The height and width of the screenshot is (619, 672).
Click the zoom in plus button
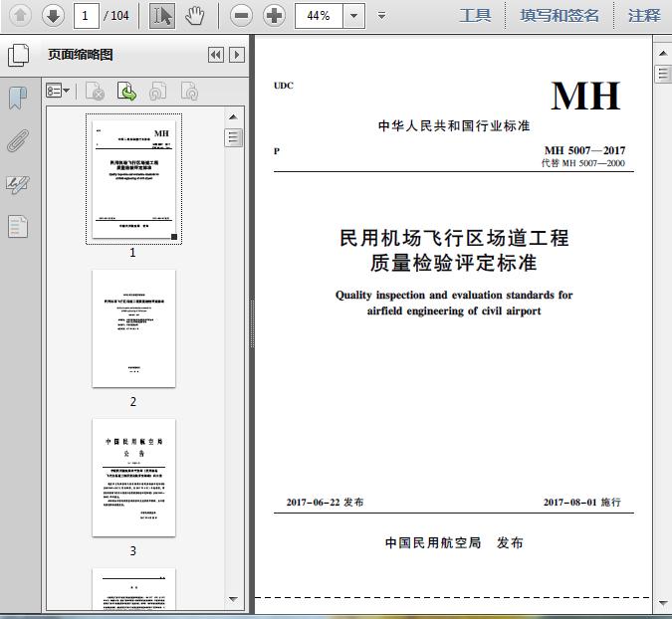tap(274, 15)
